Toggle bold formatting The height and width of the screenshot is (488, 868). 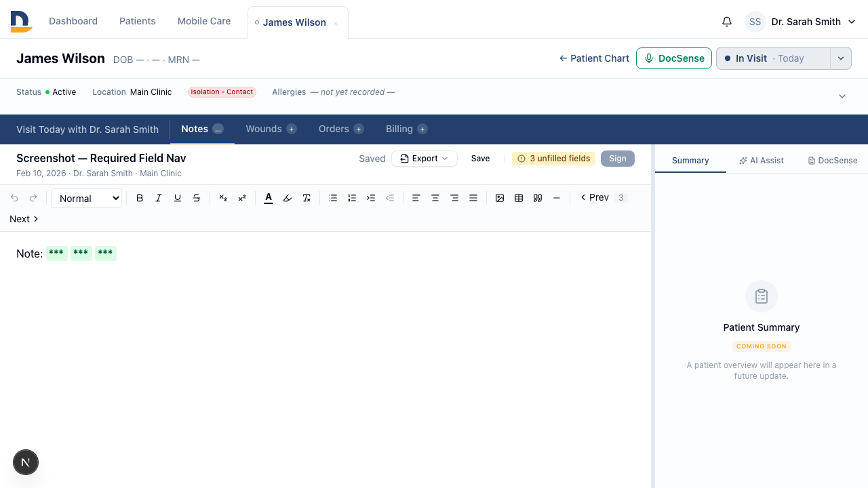(x=140, y=198)
